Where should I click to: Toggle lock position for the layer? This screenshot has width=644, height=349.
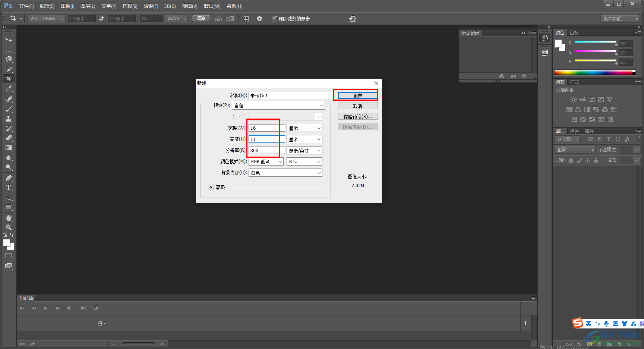pos(587,160)
